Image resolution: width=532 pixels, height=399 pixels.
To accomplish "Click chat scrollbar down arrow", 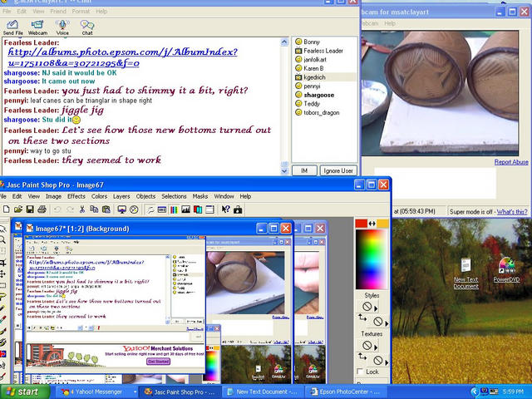I will pos(284,171).
